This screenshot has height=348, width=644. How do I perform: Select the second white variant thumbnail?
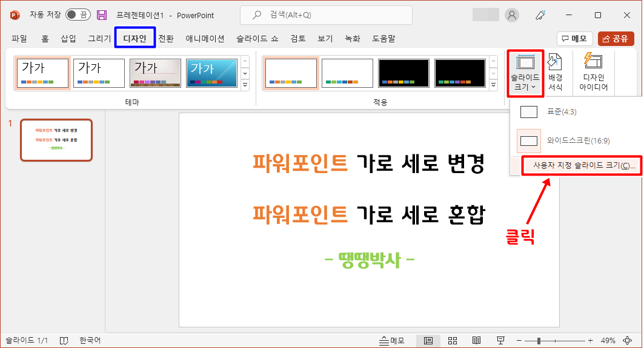[x=348, y=73]
